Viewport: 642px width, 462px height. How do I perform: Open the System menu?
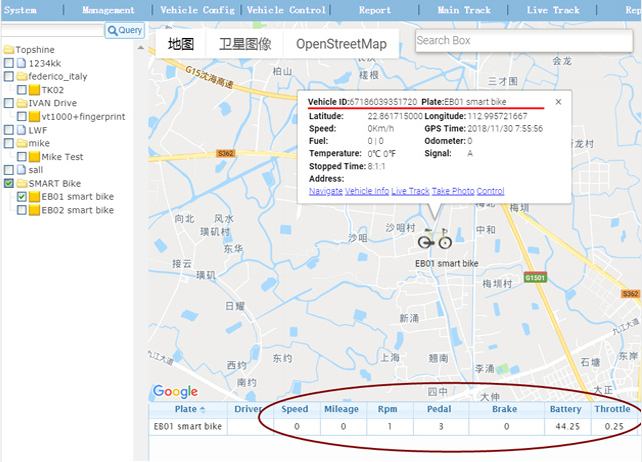20,10
